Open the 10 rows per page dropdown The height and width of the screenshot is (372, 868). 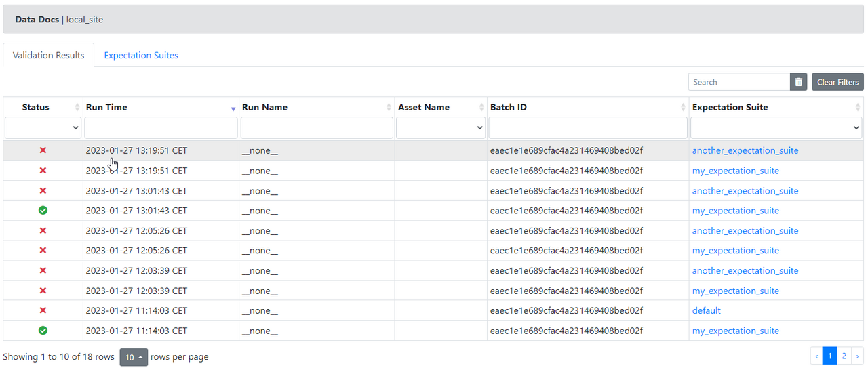(134, 357)
